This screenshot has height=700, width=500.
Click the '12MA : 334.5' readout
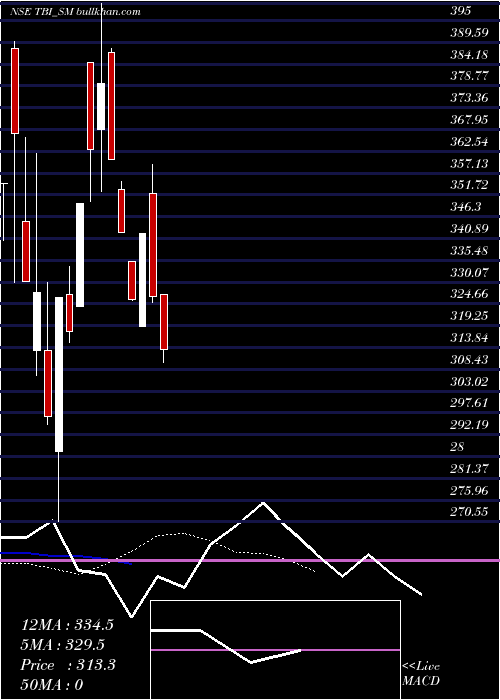67,625
